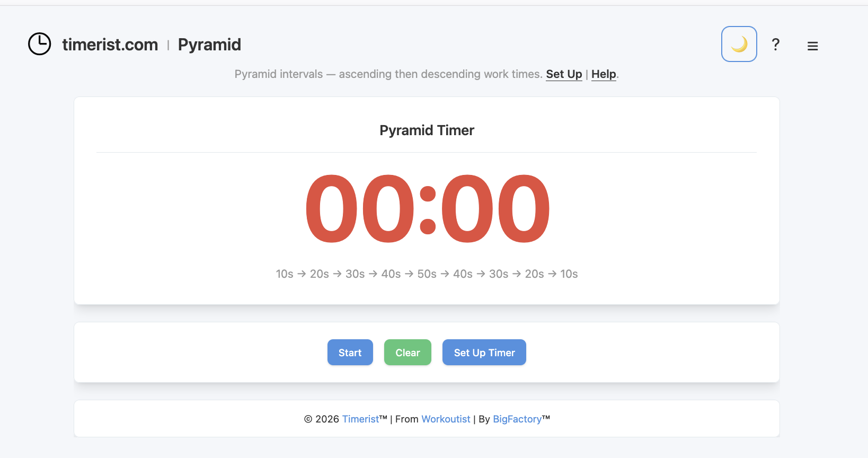Viewport: 868px width, 458px height.
Task: Click the interval sequence starting with 10s
Action: click(x=427, y=274)
